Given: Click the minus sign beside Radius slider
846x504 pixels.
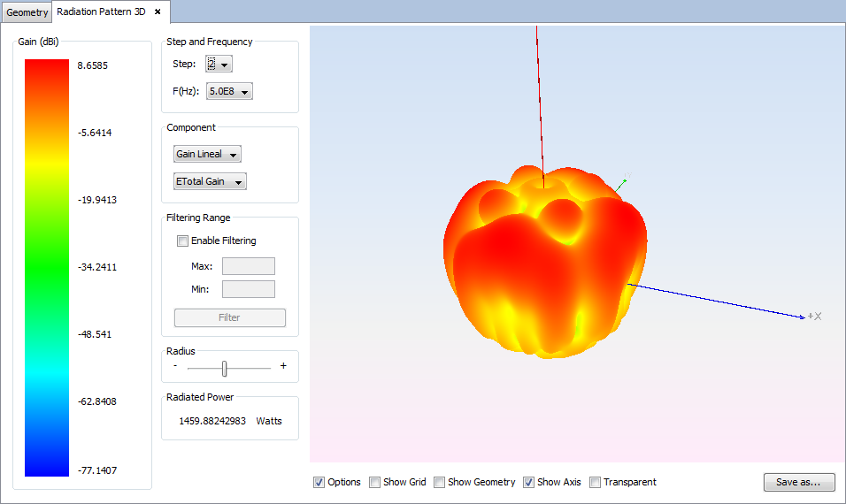Looking at the screenshot, I should coord(175,366).
